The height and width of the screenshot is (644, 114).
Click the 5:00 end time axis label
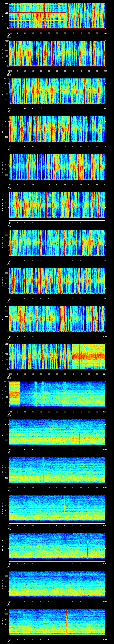click(x=105, y=147)
